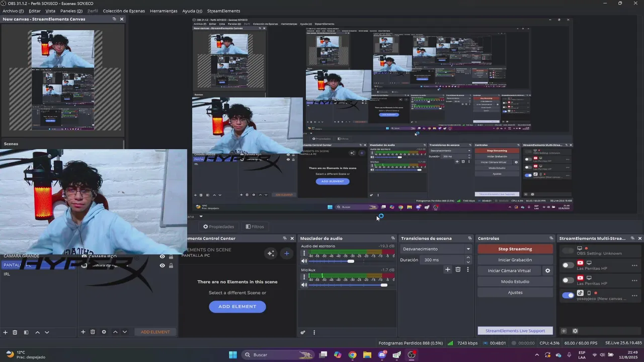Open more options for yosoyjeco TikTok target

coord(634,295)
